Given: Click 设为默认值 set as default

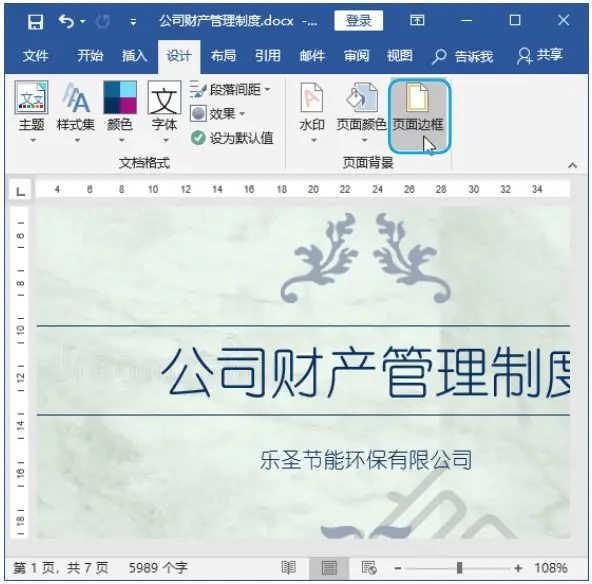Looking at the screenshot, I should tap(232, 138).
